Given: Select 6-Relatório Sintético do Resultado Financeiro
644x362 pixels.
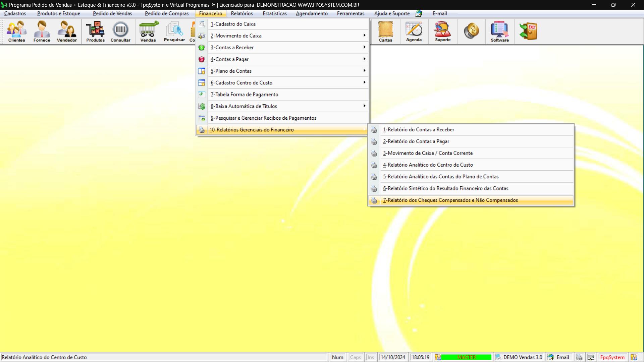Looking at the screenshot, I should [471, 188].
